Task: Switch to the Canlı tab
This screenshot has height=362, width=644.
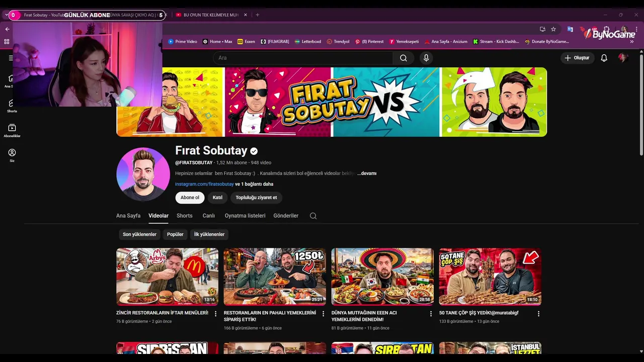Action: (209, 216)
